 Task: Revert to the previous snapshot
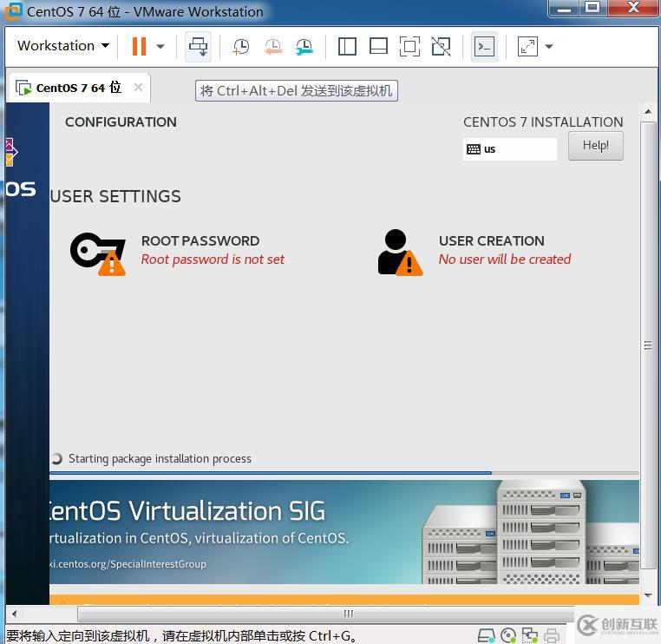[x=272, y=47]
